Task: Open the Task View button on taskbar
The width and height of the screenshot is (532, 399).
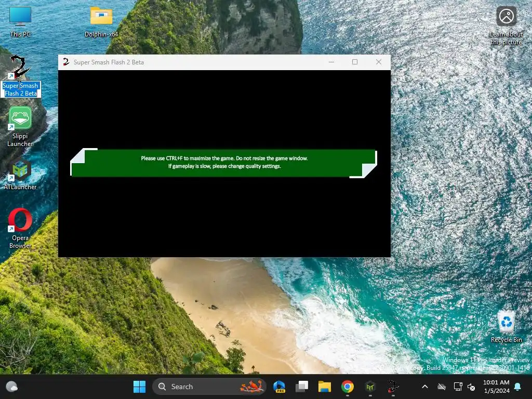Action: [302, 387]
